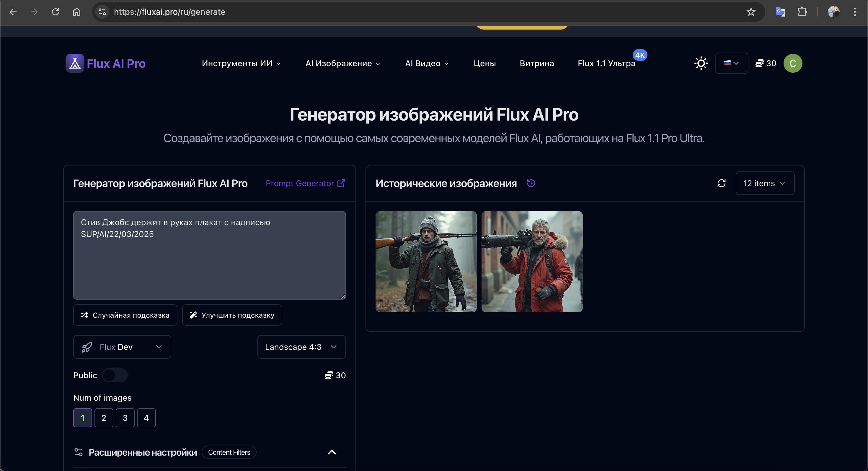Open Google Translate extension icon
Image resolution: width=868 pixels, height=471 pixels.
click(780, 12)
